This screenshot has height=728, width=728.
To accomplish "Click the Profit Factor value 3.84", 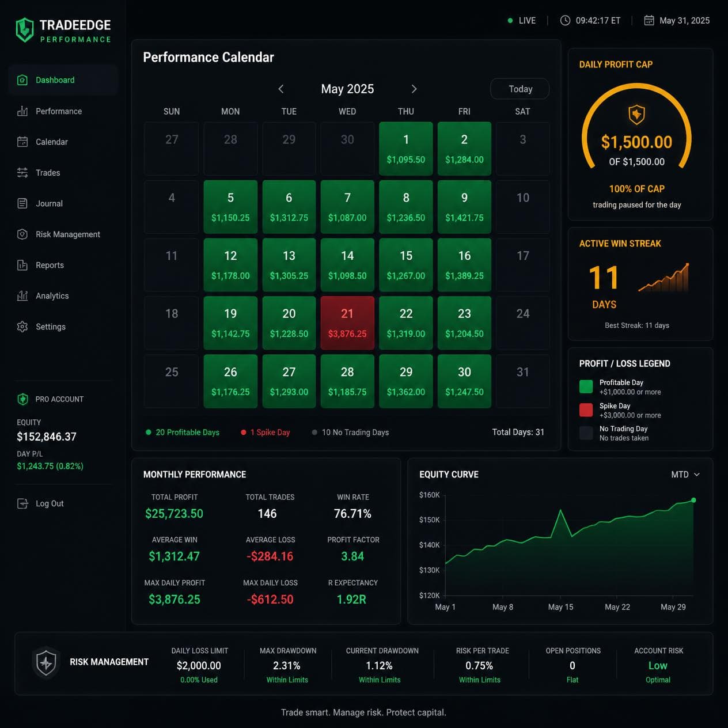I will pyautogui.click(x=352, y=556).
